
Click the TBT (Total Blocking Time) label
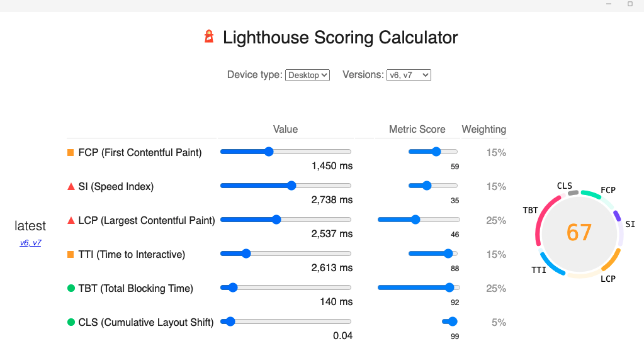coord(135,289)
